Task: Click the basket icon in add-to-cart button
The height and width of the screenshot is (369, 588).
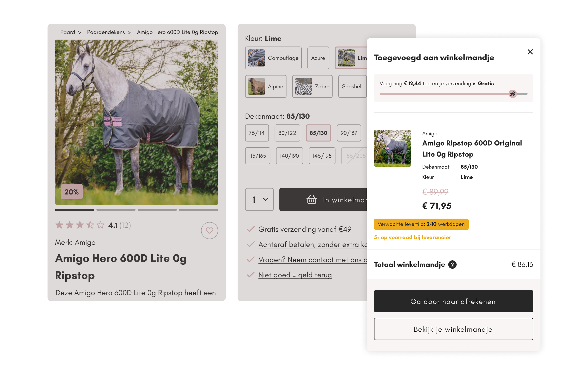Action: tap(312, 200)
